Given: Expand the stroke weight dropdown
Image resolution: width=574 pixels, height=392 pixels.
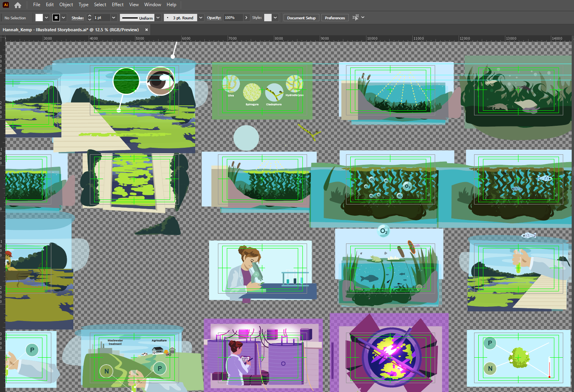Looking at the screenshot, I should click(113, 18).
